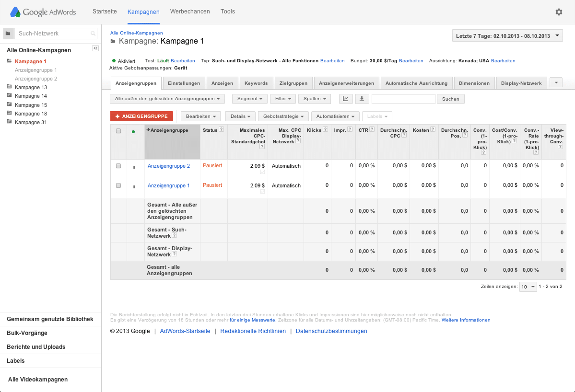Open the Spalten dropdown
Viewport: 575px width, 392px height.
[315, 99]
